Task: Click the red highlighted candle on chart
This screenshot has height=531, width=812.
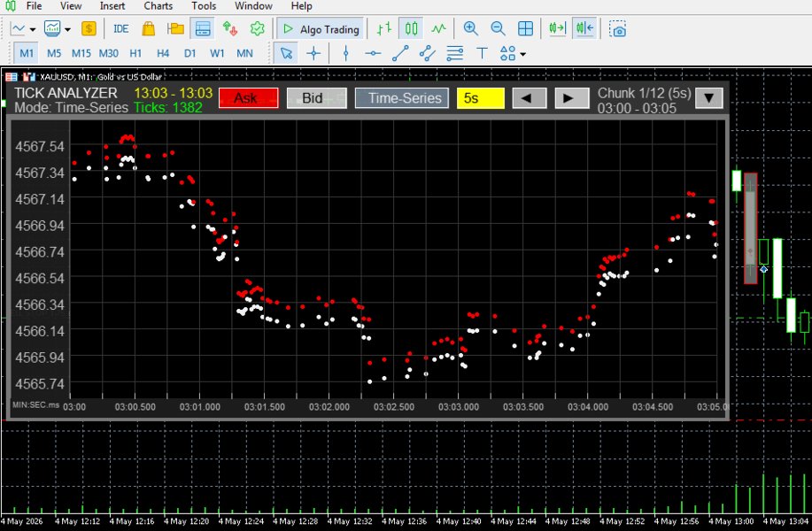Action: click(x=750, y=228)
